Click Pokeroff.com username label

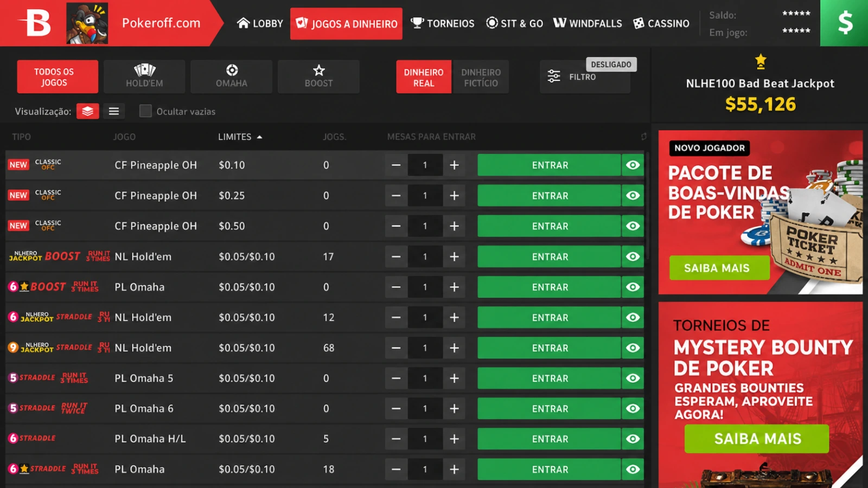161,23
